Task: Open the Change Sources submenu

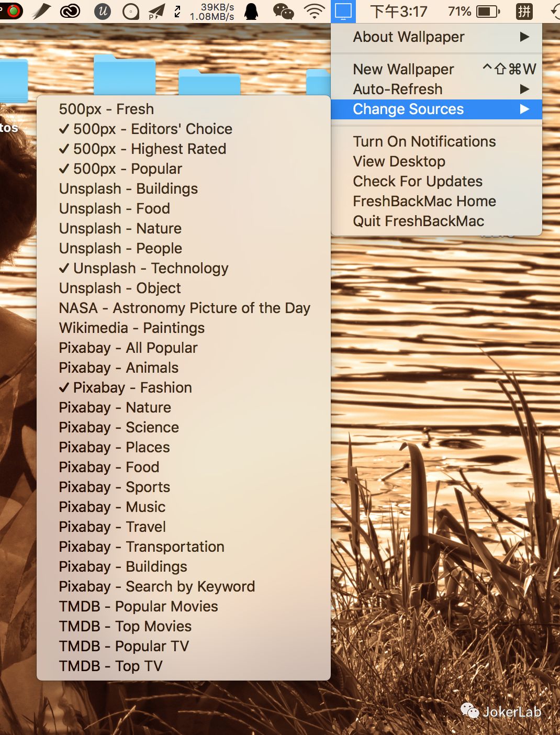Action: (436, 109)
